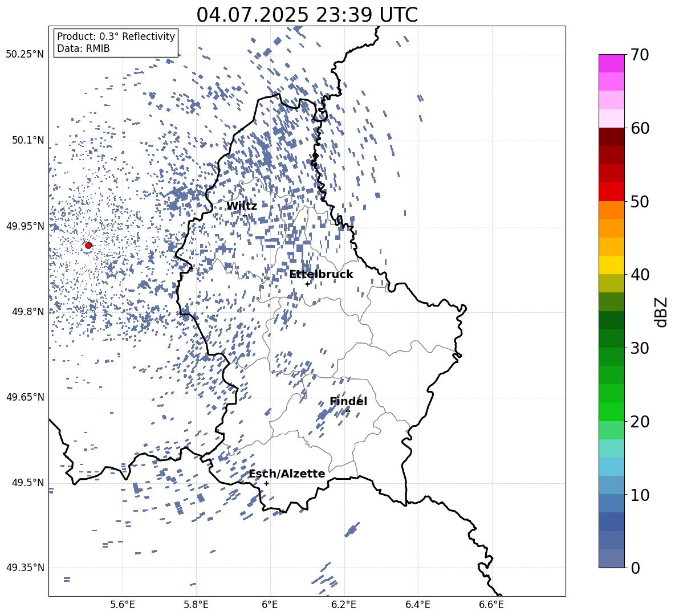
Task: Click the red swatch at 50 dBZ
Action: pos(611,192)
